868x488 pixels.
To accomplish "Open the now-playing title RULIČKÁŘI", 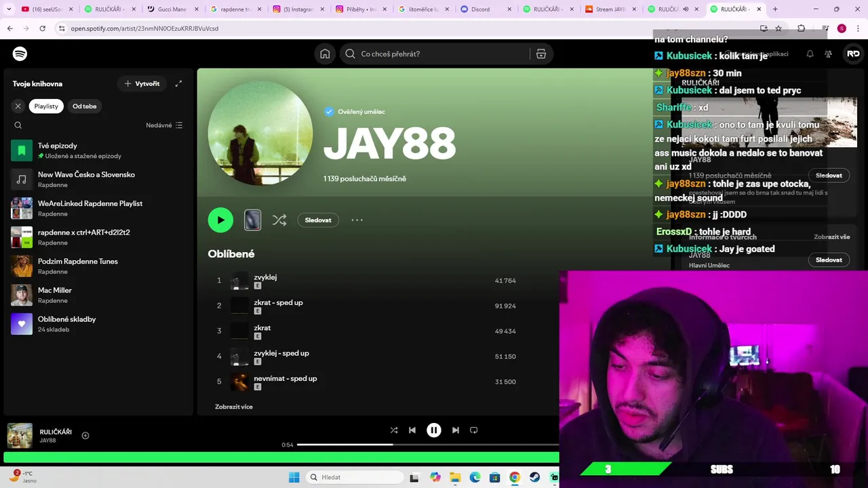I will pos(56,432).
